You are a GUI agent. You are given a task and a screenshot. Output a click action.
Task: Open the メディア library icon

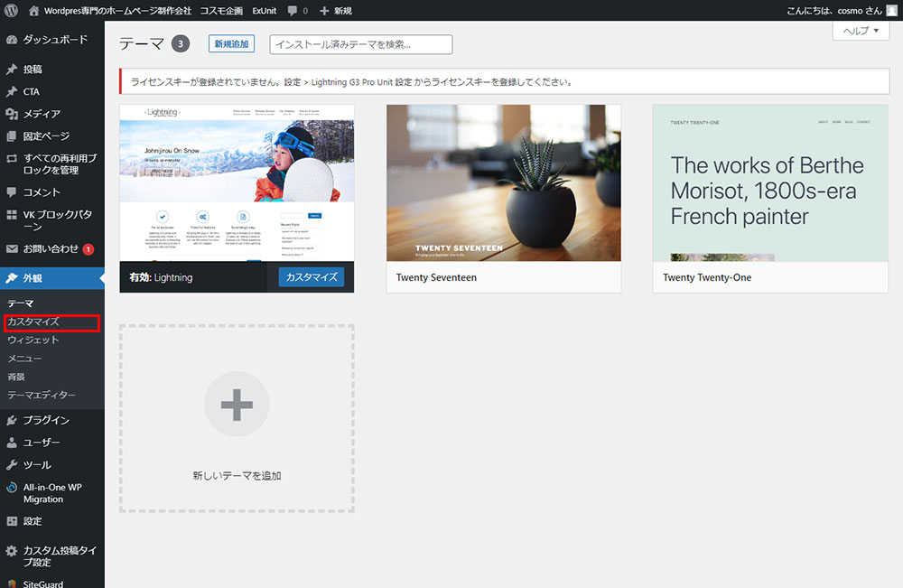point(12,114)
